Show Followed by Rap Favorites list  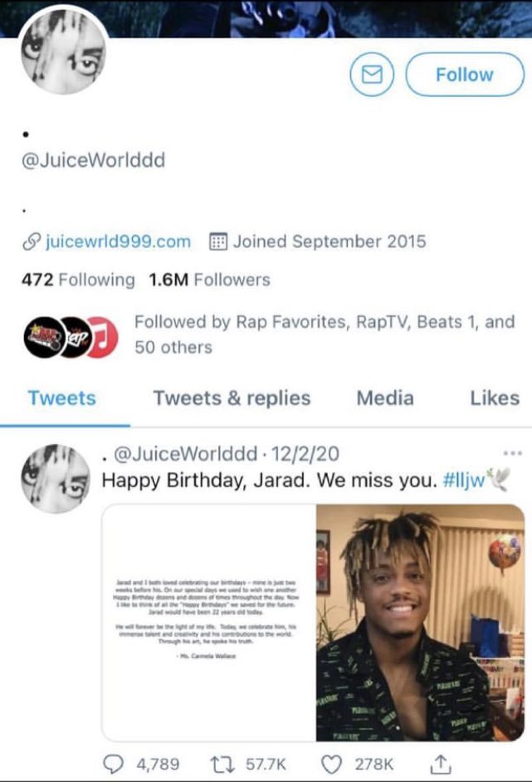coord(324,335)
